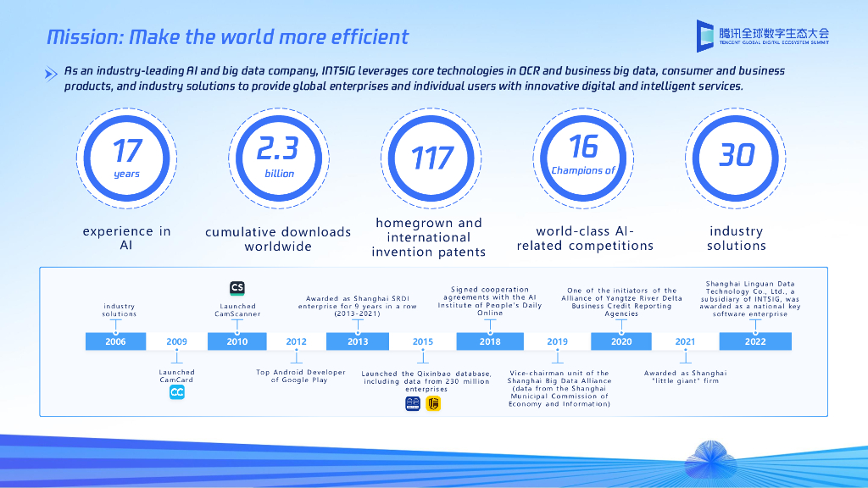This screenshot has width=868, height=488.
Task: Select the 2022 timeline marker
Action: tap(755, 341)
